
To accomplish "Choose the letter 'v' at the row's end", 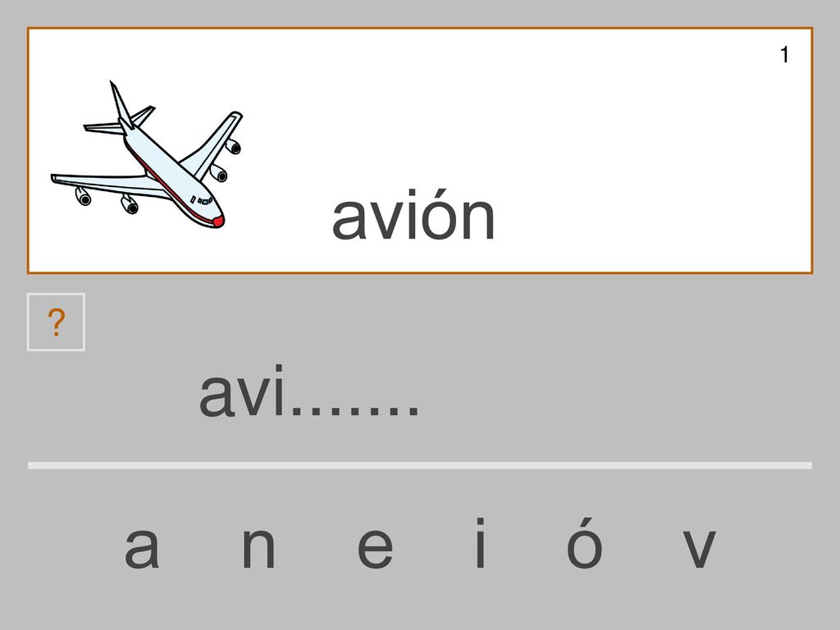I will pyautogui.click(x=700, y=547).
